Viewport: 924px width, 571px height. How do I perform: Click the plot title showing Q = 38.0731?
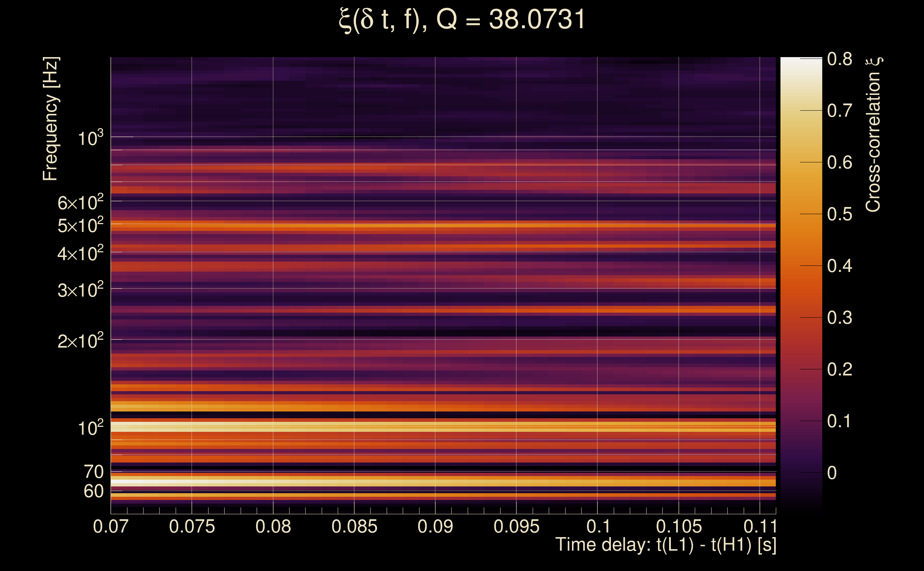coord(462,20)
